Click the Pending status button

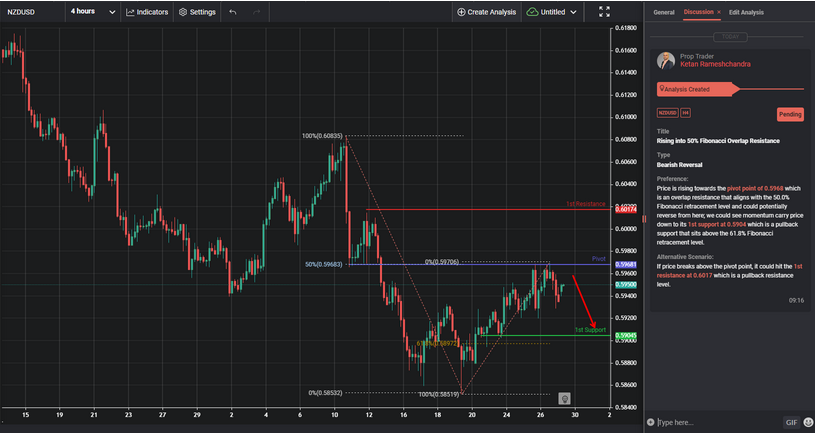790,114
